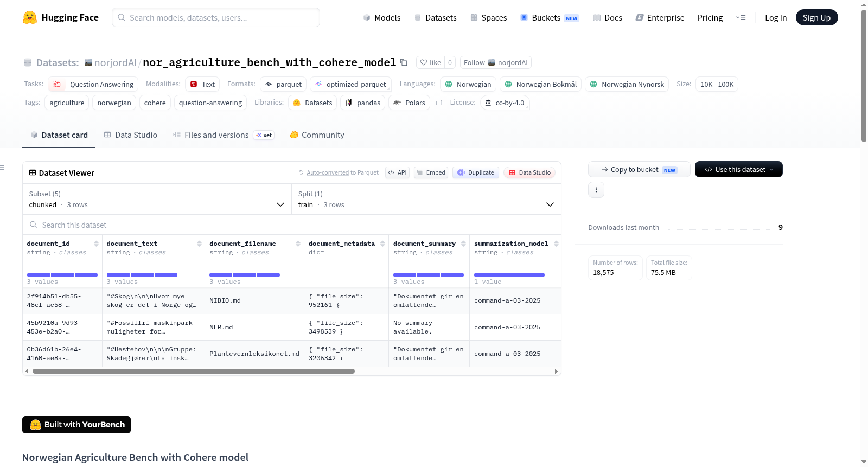The width and height of the screenshot is (868, 467).
Task: Click the Embed button
Action: tap(431, 172)
